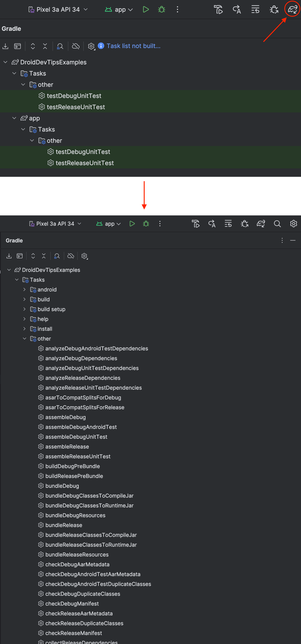This screenshot has width=301, height=644.
Task: Collapse DroidDevTipsExamples node in lower tree
Action: coord(9,270)
